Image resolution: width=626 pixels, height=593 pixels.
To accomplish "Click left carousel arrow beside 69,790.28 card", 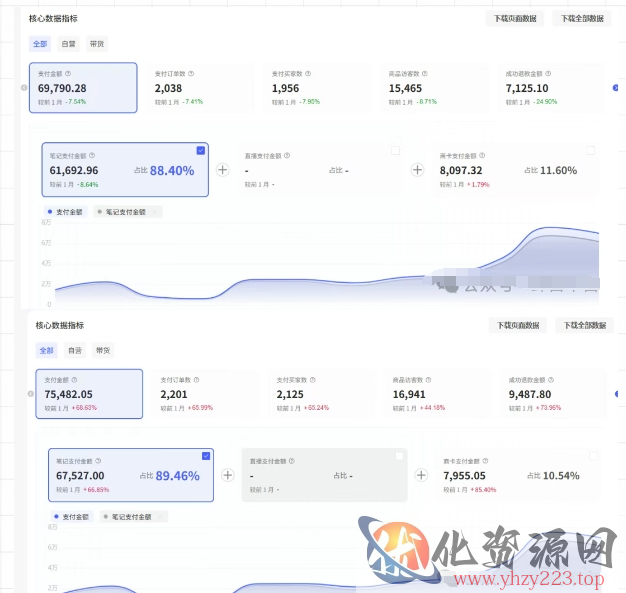I will (x=24, y=87).
